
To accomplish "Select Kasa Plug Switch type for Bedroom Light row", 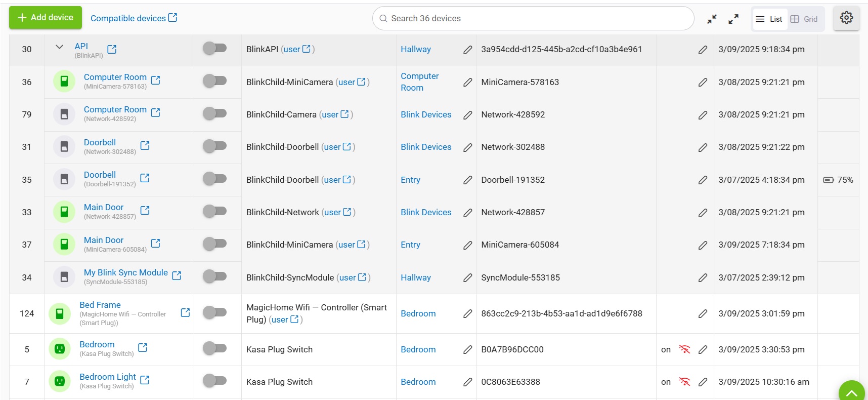I will pyautogui.click(x=279, y=382).
